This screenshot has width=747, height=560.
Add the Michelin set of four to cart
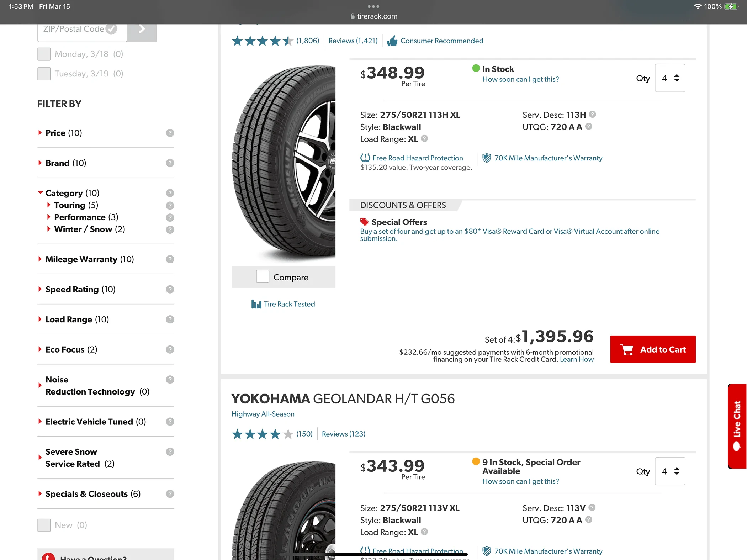[653, 349]
